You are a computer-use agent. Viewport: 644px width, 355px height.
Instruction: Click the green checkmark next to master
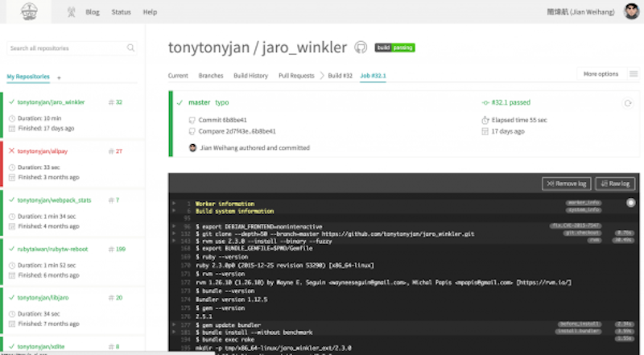(x=180, y=103)
